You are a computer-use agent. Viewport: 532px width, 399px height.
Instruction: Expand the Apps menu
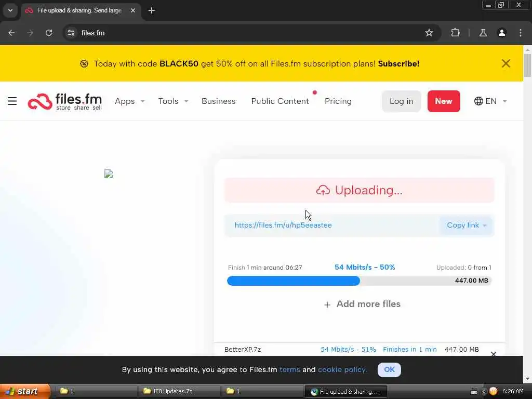[x=130, y=101]
